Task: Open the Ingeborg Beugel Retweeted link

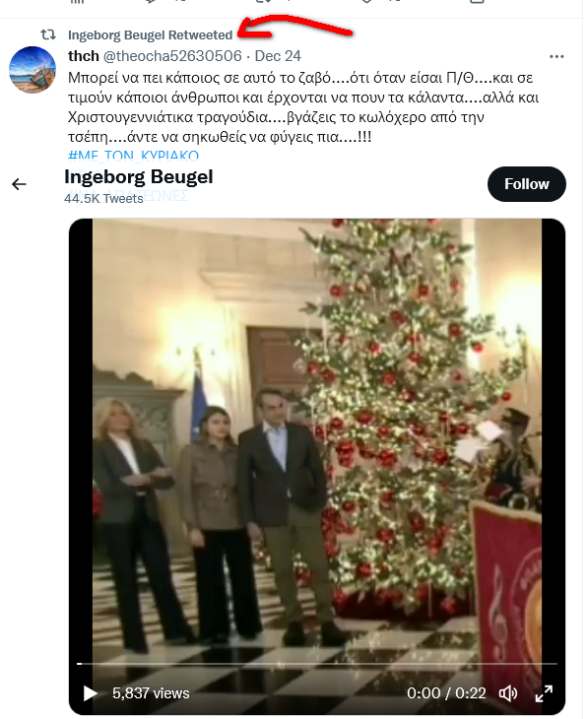Action: 151,35
